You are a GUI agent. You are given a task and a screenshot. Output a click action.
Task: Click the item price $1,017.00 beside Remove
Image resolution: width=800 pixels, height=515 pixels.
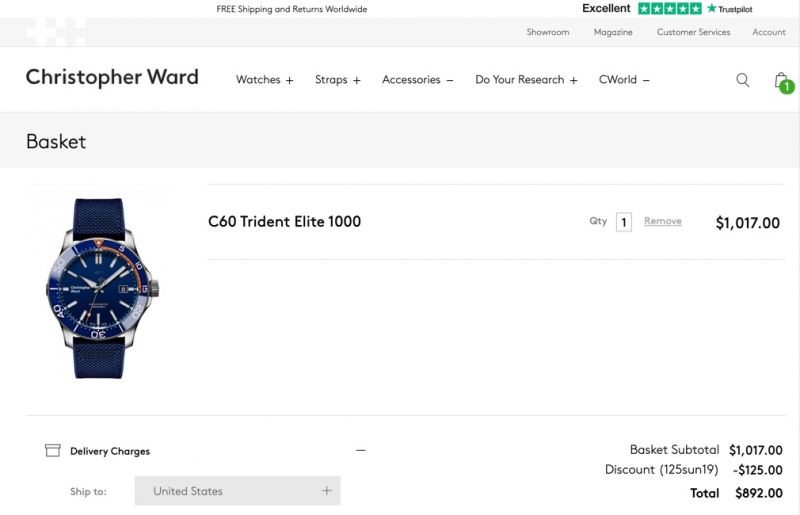pyautogui.click(x=747, y=223)
